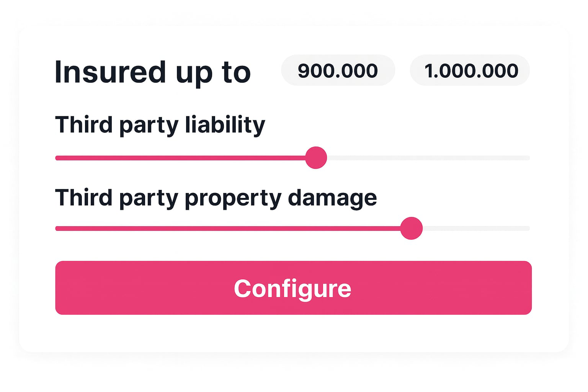Click the word "liability" in the first label
The image size is (588, 392).
click(225, 125)
